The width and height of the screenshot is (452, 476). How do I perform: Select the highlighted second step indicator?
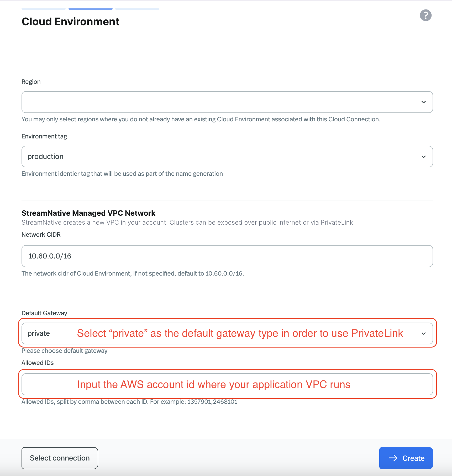90,8
